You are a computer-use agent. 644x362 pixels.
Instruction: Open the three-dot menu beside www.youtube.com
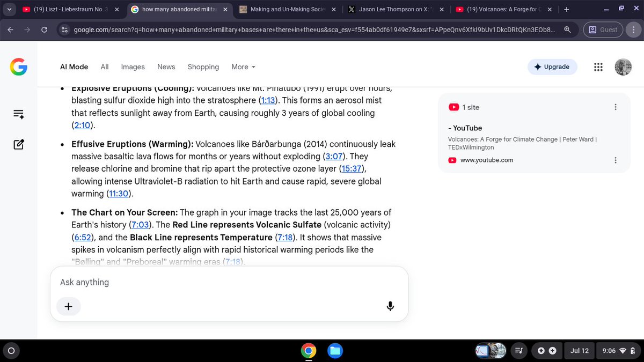[616, 160]
